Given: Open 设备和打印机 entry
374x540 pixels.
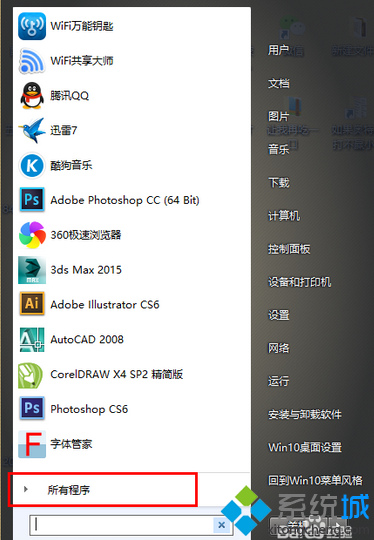Looking at the screenshot, I should click(300, 282).
